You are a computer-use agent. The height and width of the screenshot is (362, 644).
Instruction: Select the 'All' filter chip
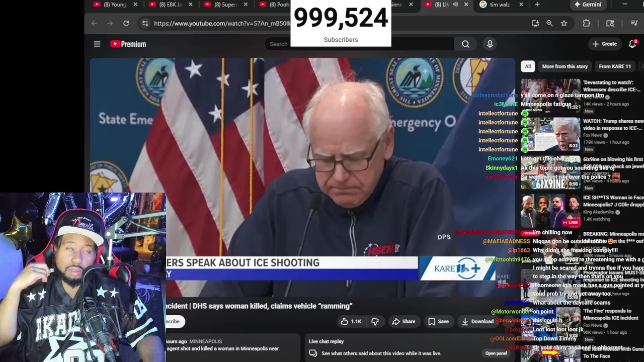click(x=528, y=66)
